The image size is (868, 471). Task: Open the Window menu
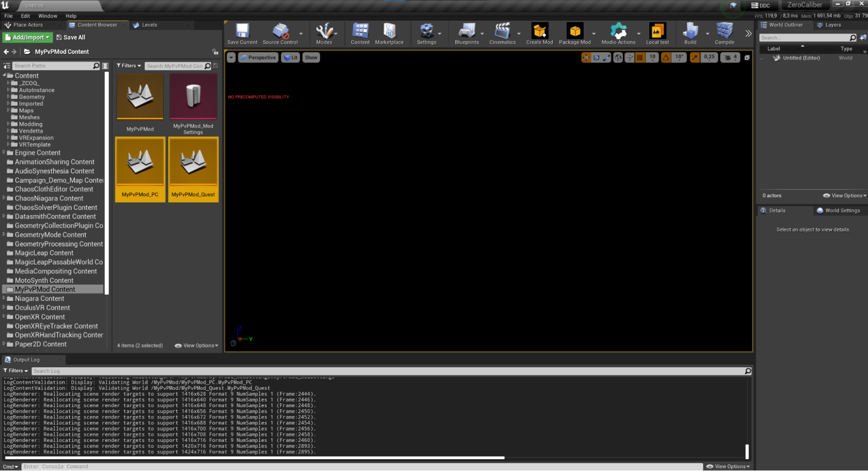point(47,16)
